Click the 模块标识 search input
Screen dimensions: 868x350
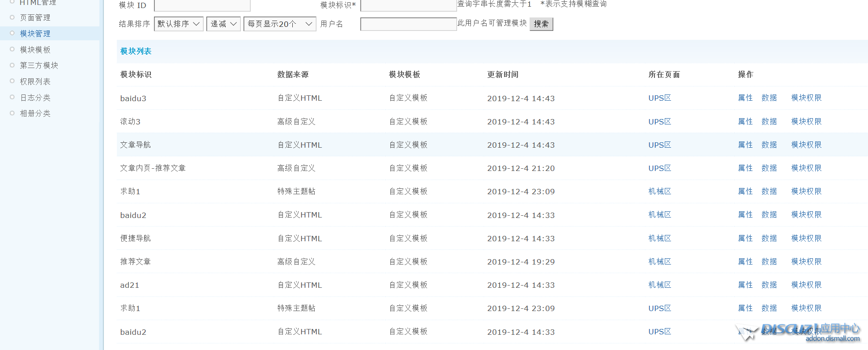point(408,5)
